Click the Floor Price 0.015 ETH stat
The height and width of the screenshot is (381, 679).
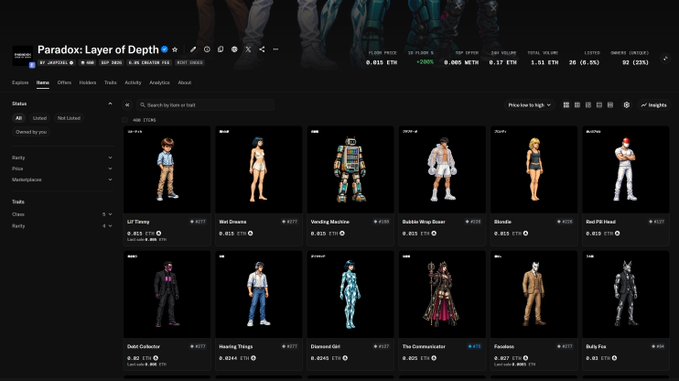point(381,58)
